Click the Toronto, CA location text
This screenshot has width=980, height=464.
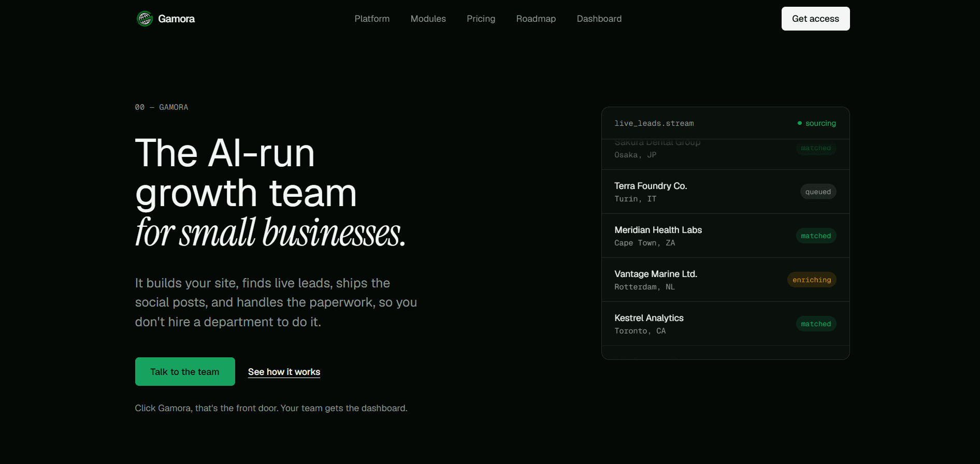point(640,331)
